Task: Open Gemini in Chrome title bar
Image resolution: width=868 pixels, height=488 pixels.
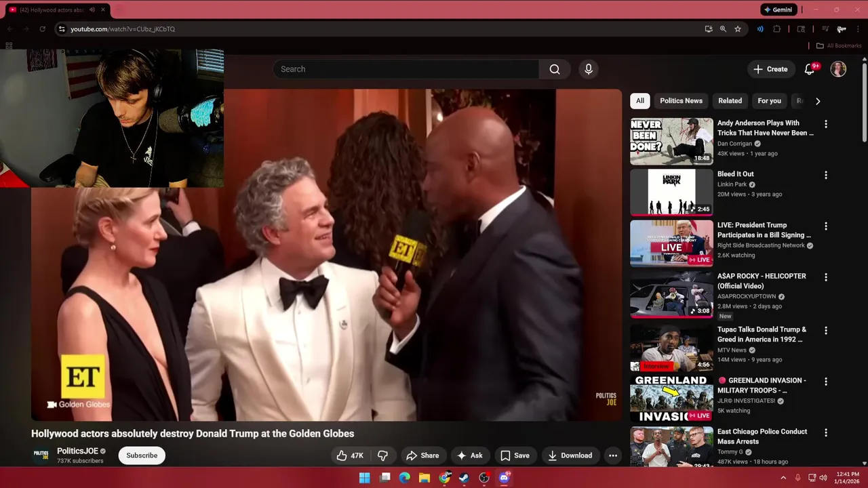Action: pyautogui.click(x=778, y=9)
